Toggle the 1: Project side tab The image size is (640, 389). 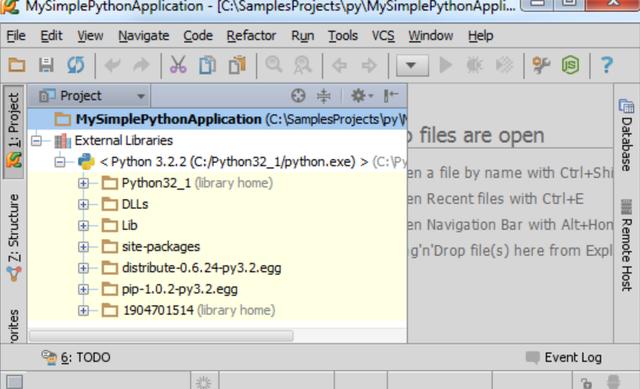click(x=13, y=131)
